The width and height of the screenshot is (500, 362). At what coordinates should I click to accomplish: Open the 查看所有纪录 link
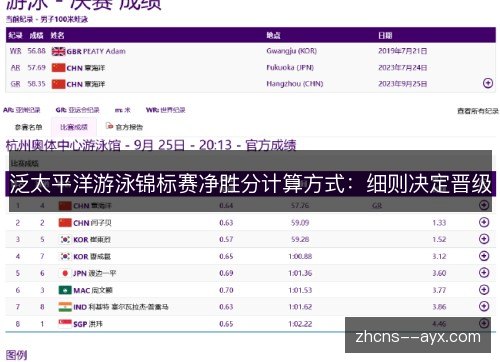478,111
